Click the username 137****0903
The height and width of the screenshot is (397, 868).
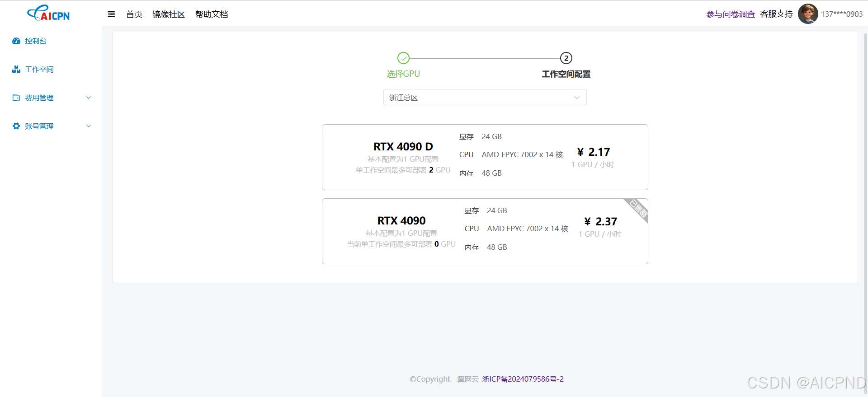click(842, 14)
